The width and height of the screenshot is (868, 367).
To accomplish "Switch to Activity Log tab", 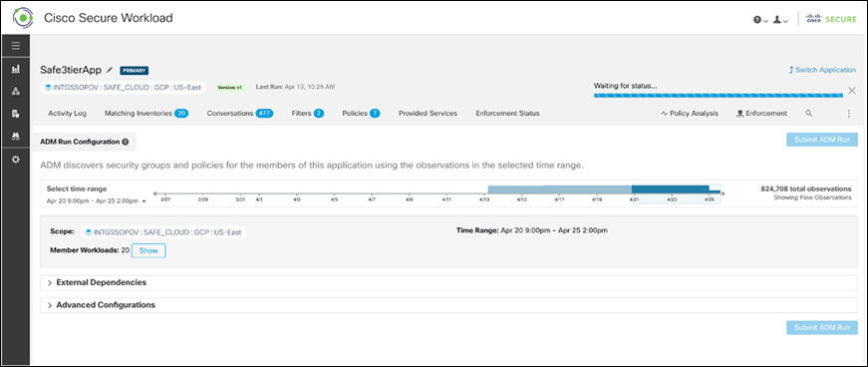I will click(67, 113).
